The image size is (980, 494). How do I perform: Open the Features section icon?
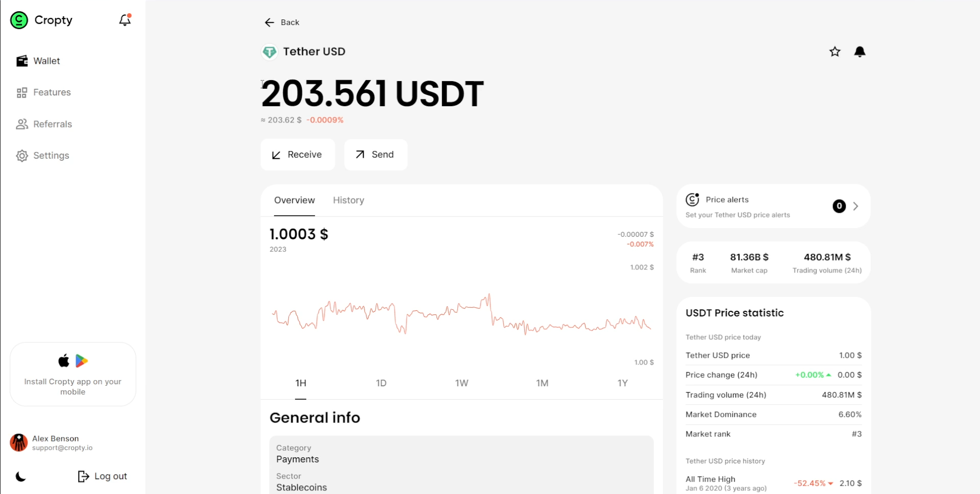(21, 92)
